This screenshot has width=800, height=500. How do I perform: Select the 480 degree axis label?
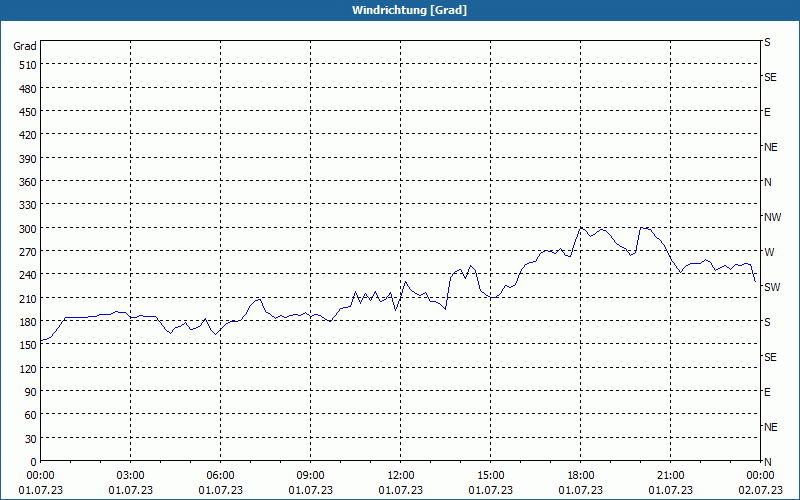(28, 89)
